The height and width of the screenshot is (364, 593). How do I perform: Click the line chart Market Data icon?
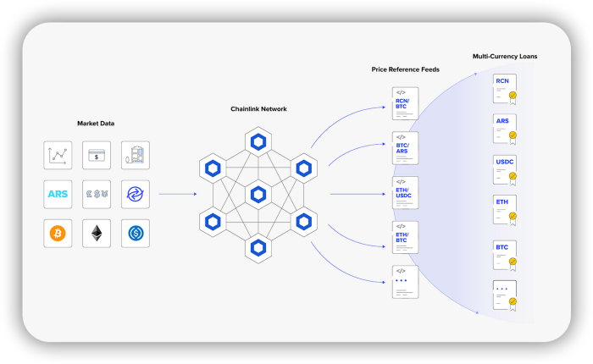click(x=58, y=156)
